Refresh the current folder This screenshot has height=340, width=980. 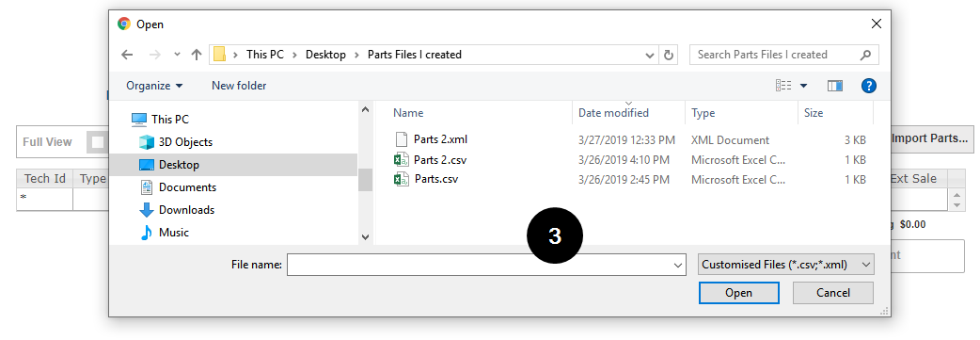pyautogui.click(x=668, y=55)
